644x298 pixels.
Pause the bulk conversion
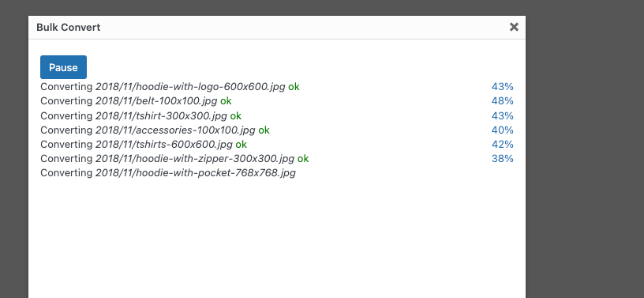tap(63, 67)
